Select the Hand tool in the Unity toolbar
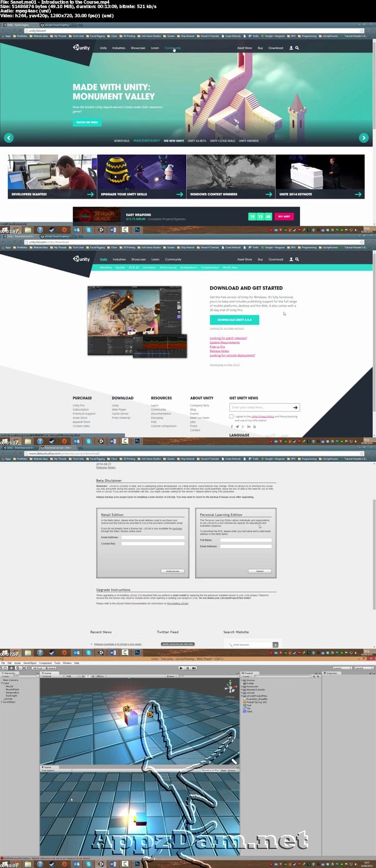 point(6,668)
